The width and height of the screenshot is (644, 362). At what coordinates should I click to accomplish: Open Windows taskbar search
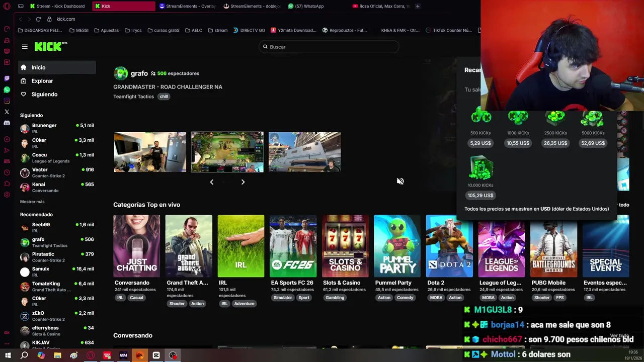click(24, 355)
